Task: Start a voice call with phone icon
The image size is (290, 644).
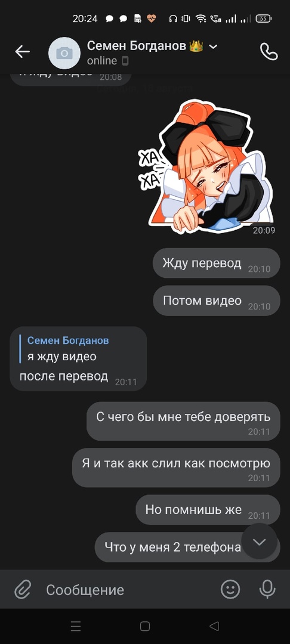Action: pos(269,52)
